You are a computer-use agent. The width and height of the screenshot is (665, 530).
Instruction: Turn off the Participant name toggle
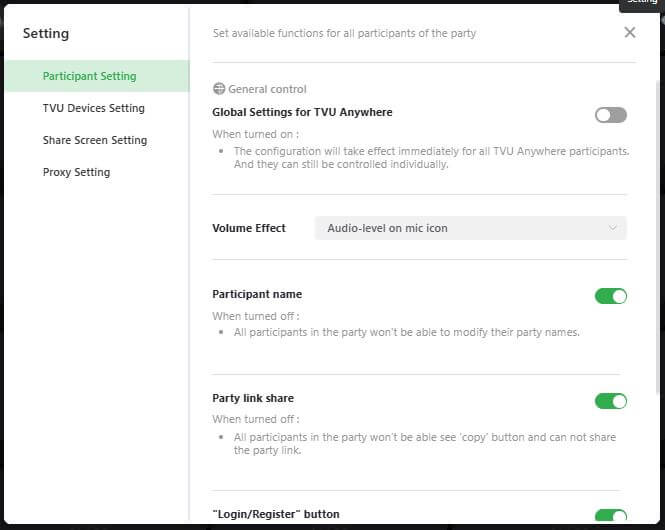(x=610, y=296)
